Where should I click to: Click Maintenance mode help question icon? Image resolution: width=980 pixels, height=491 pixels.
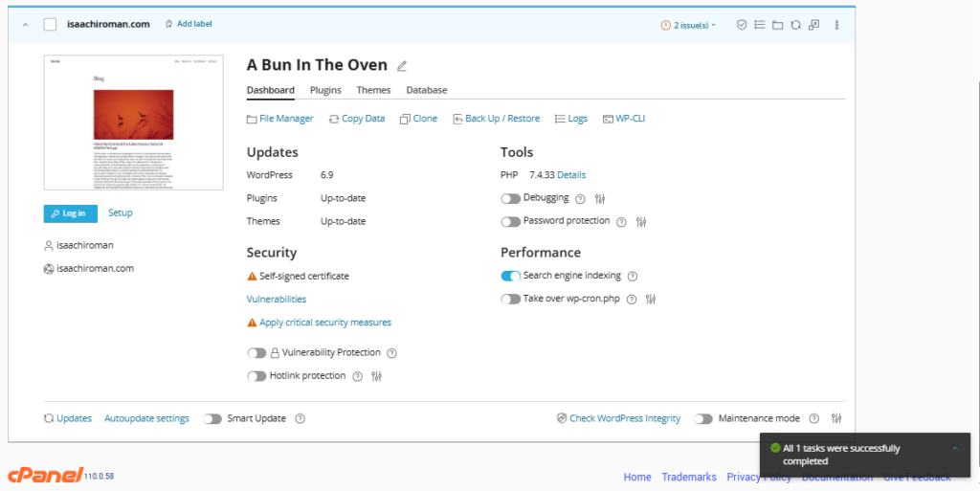tap(813, 418)
